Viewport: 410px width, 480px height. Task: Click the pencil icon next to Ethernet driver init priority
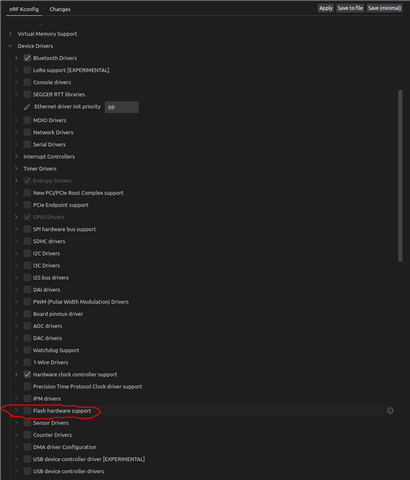[x=27, y=107]
